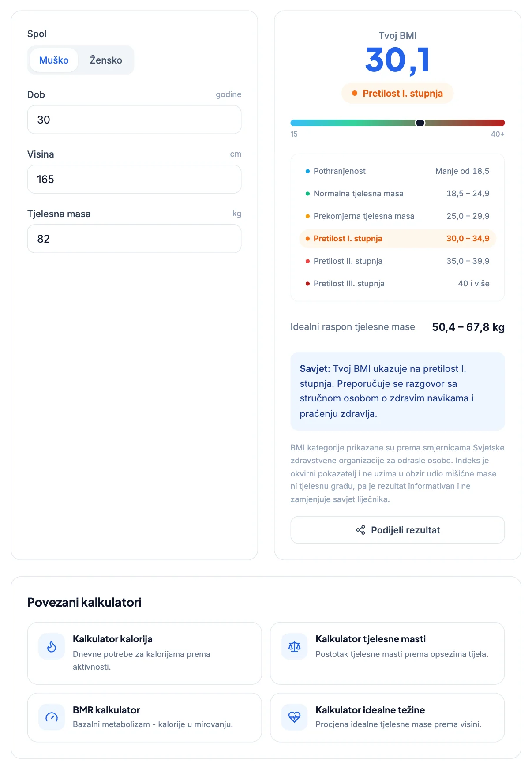Click the Dob age input field
Image resolution: width=532 pixels, height=769 pixels.
(x=134, y=120)
